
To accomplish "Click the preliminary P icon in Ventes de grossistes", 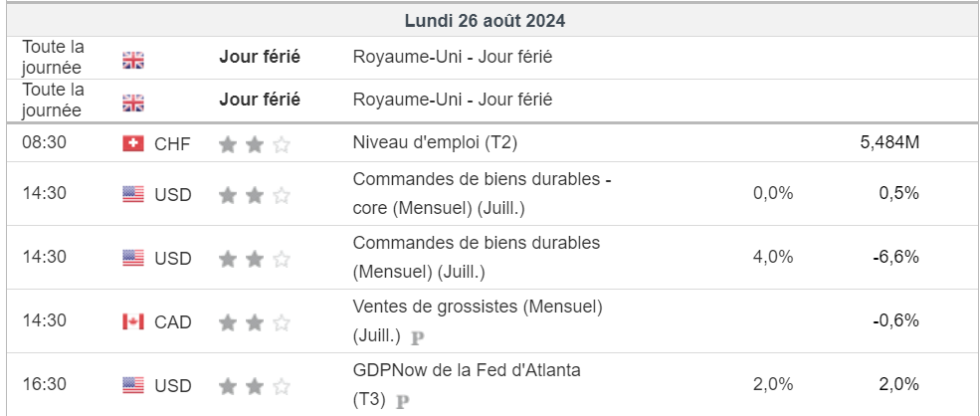I will coord(418,337).
